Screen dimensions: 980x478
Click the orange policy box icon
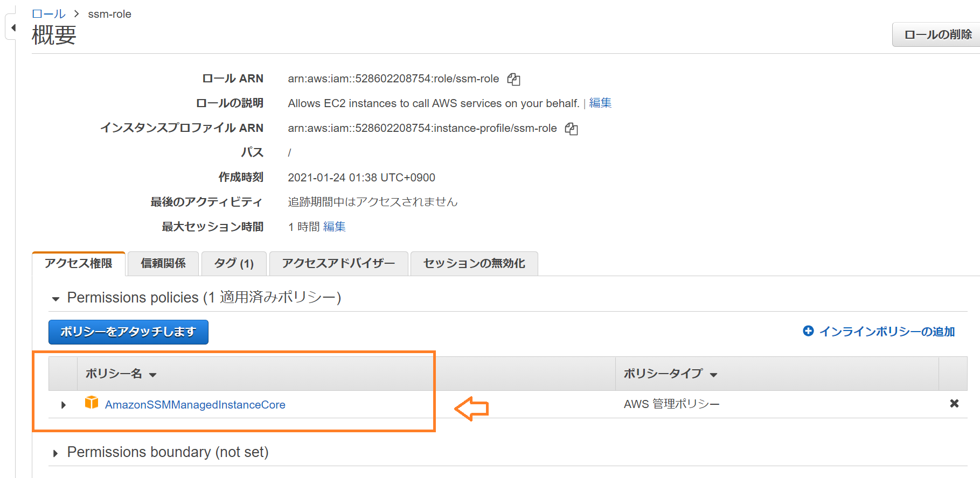pos(92,403)
